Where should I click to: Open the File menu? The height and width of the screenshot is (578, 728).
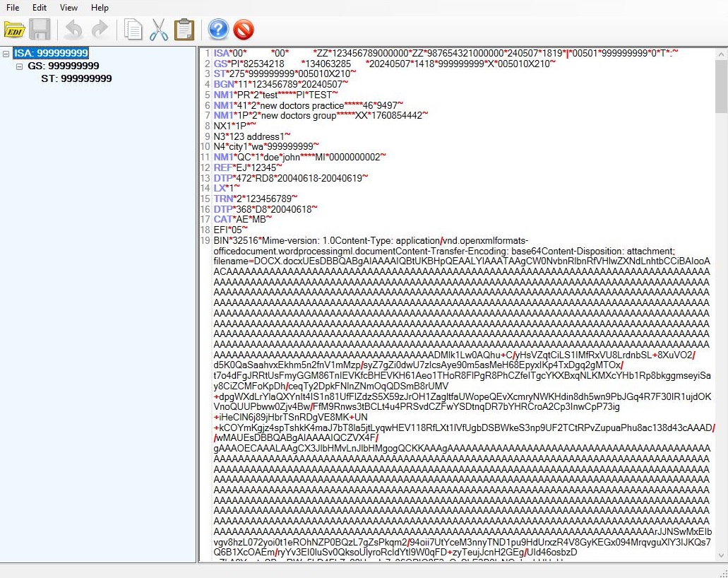[13, 8]
